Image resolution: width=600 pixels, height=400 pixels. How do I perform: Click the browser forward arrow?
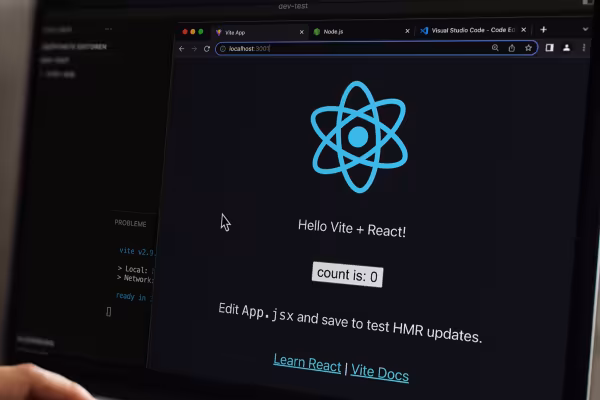[194, 49]
